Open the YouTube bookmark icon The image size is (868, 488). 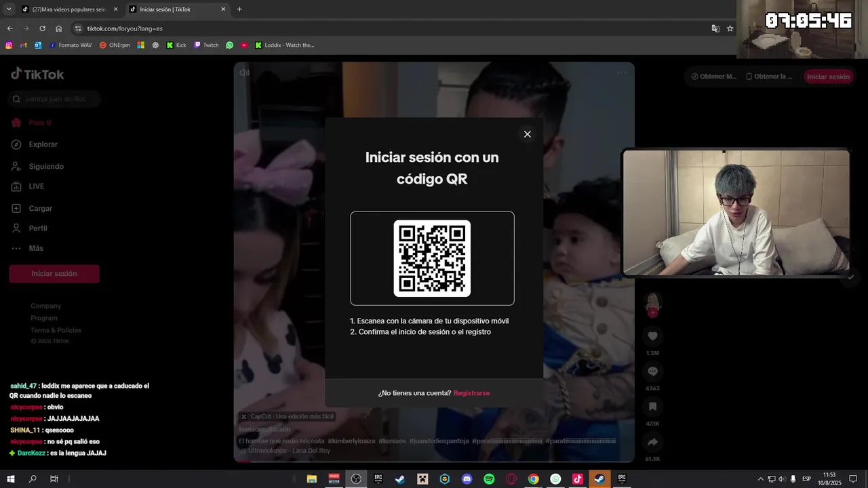(244, 45)
